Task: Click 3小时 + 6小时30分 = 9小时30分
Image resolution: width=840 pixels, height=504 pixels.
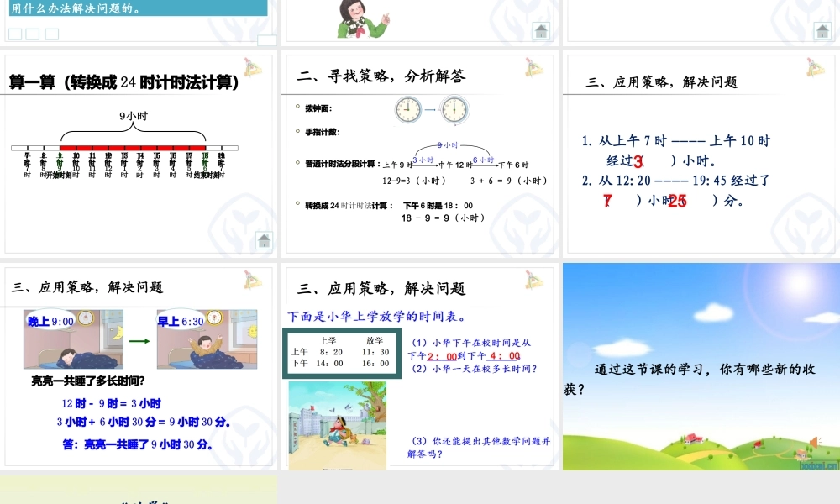Action: (x=144, y=422)
